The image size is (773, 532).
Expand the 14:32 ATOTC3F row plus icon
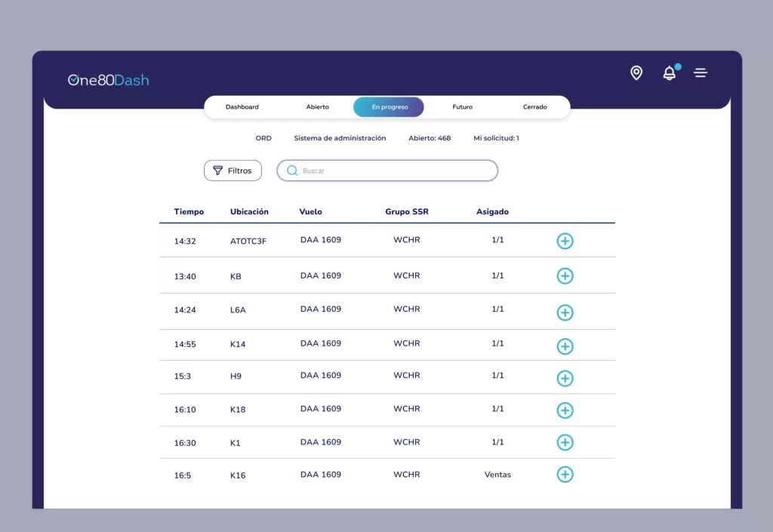565,241
